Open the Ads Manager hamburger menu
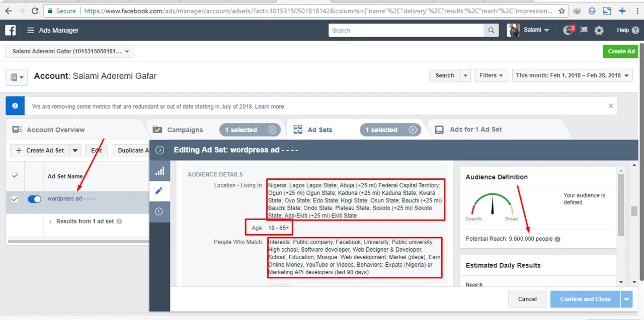Viewport: 644px width, 320px height. click(31, 30)
